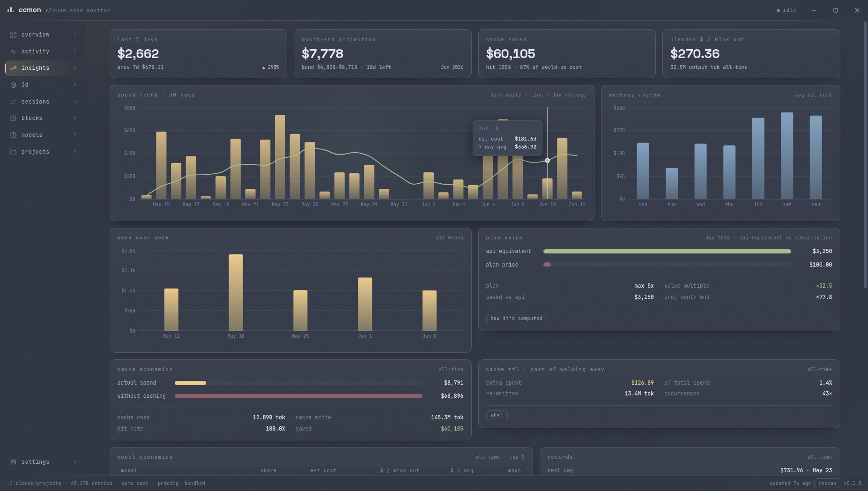Click the idle status indicator
The width and height of the screenshot is (868, 491).
(x=786, y=10)
